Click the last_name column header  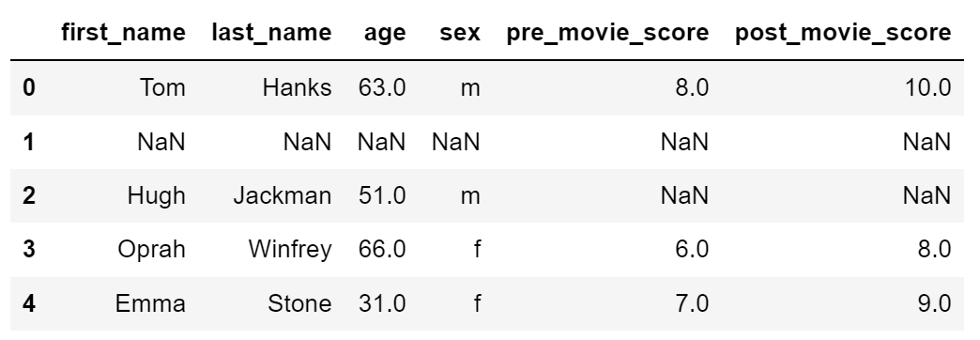point(271,33)
